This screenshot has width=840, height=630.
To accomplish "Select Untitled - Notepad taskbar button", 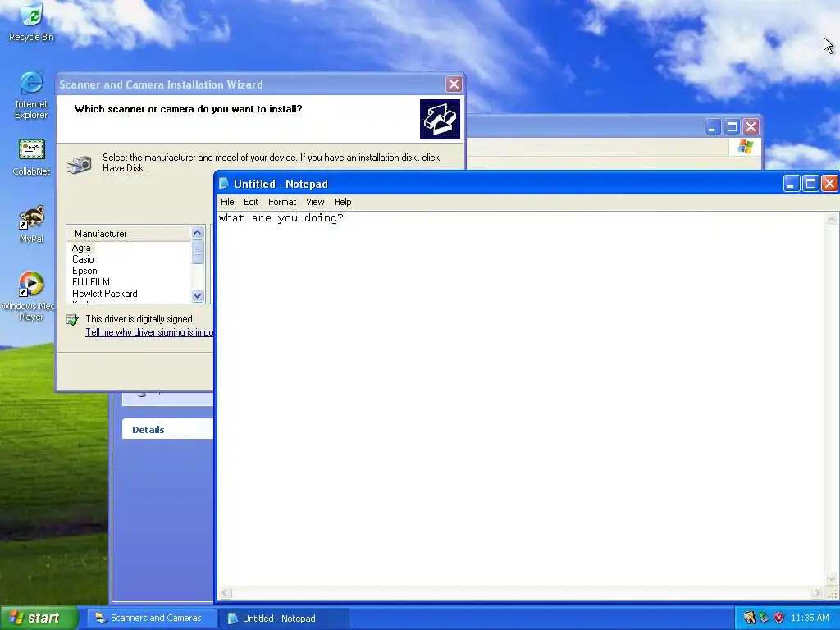I will pyautogui.click(x=283, y=619).
